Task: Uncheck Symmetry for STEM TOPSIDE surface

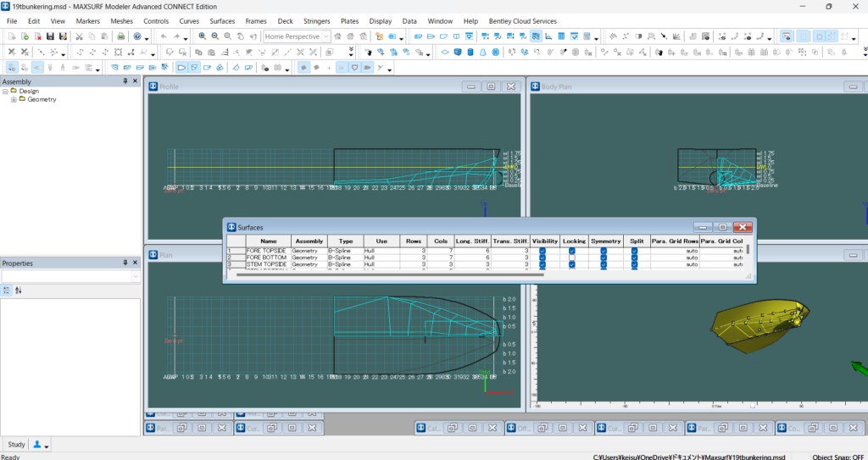Action: pos(604,264)
